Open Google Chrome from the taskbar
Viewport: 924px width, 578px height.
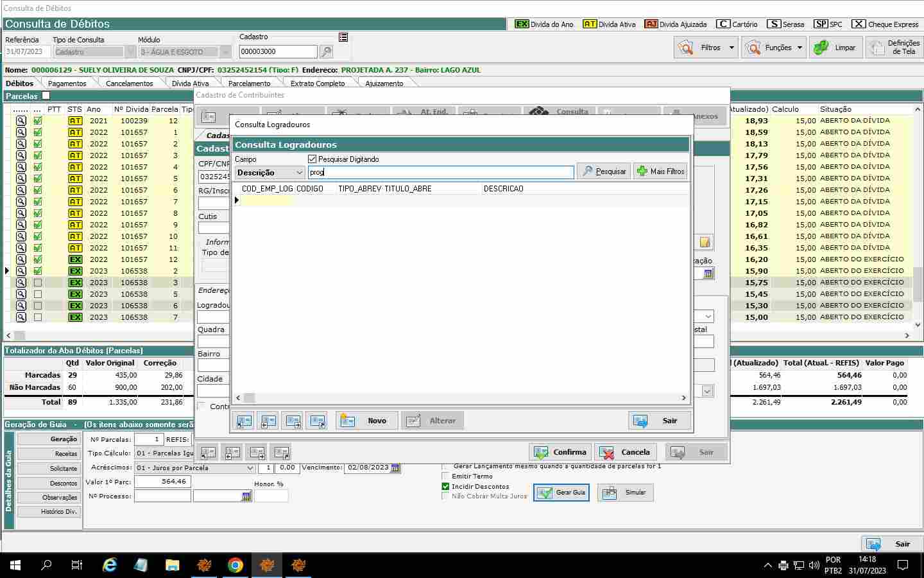tap(235, 565)
